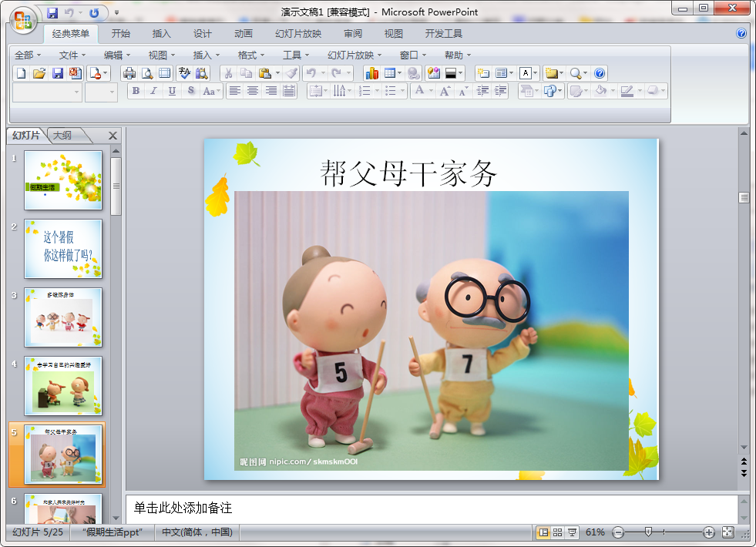
Task: Switch to the 审阅 ribbon tab
Action: [x=353, y=34]
